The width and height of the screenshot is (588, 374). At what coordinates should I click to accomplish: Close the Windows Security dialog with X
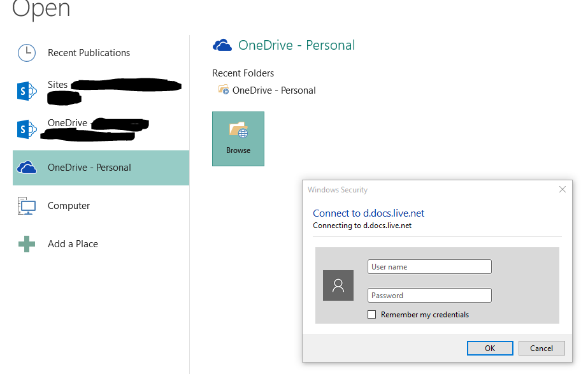[562, 189]
